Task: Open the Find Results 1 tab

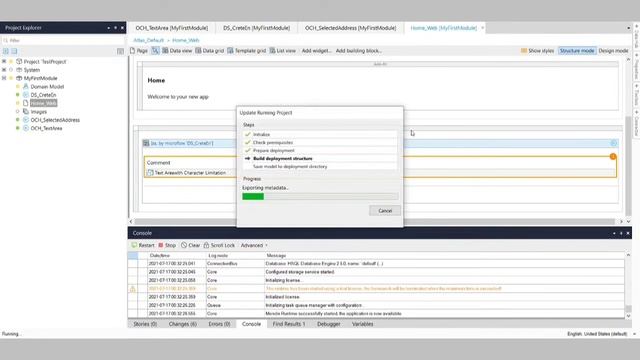Action: pos(289,324)
